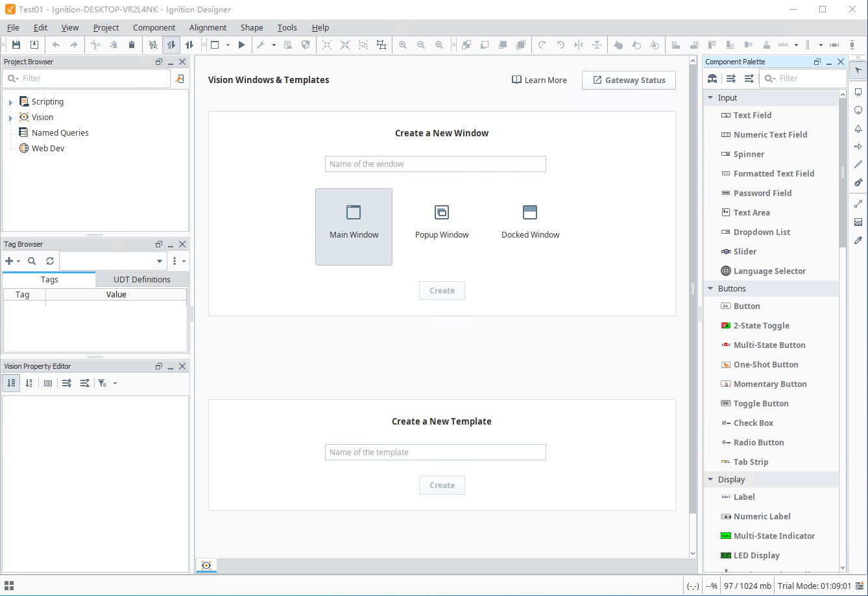The width and height of the screenshot is (868, 596).
Task: Open the Learn More link
Action: (x=539, y=80)
